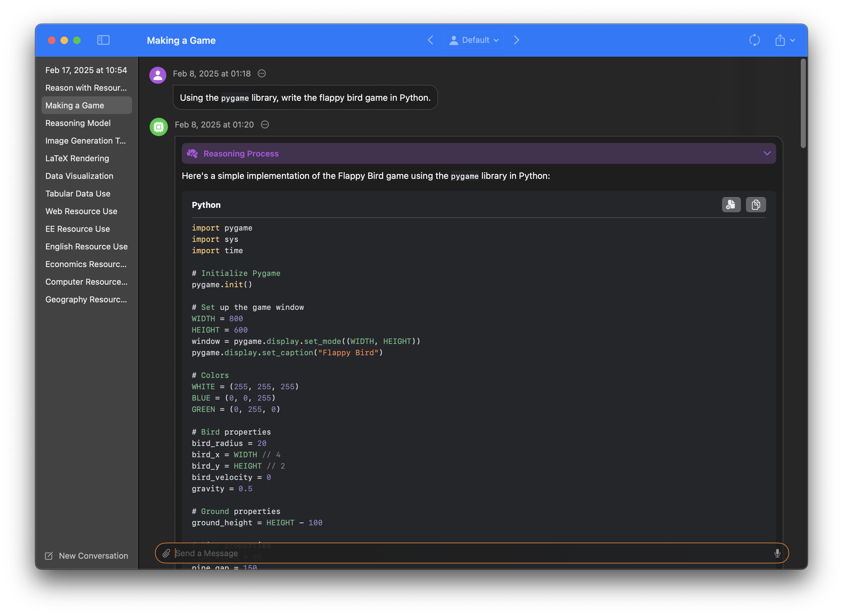Image resolution: width=843 pixels, height=616 pixels.
Task: Click the Feb 8, 2025 at 01:20 timestamp
Action: 214,124
